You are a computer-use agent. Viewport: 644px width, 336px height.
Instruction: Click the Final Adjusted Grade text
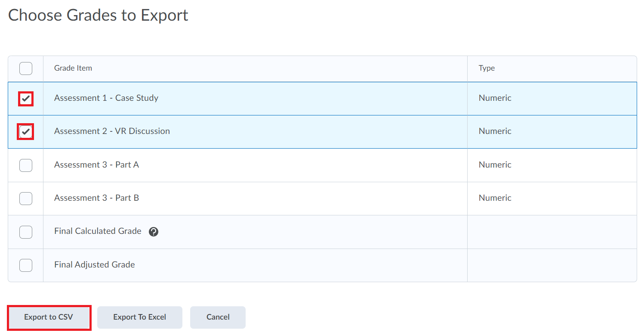point(95,264)
